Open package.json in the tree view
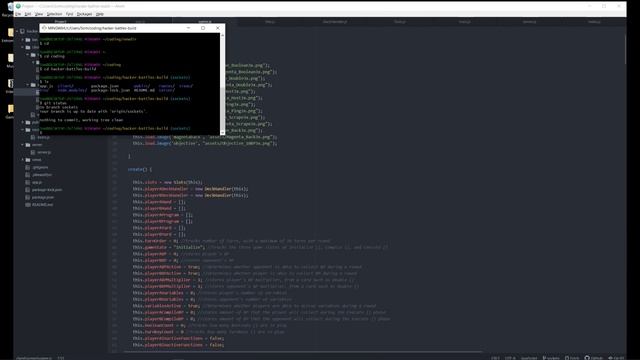The height and width of the screenshot is (360, 640). (43, 197)
